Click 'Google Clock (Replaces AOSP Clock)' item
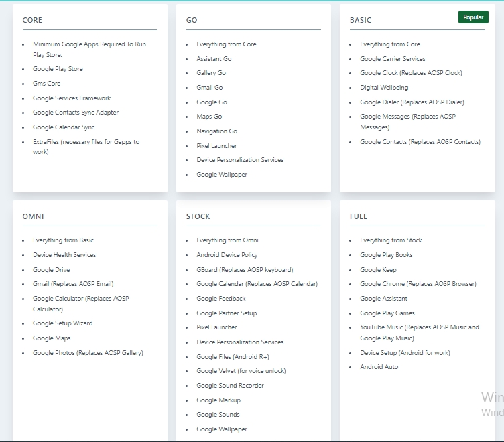This screenshot has width=504, height=442. coord(411,73)
